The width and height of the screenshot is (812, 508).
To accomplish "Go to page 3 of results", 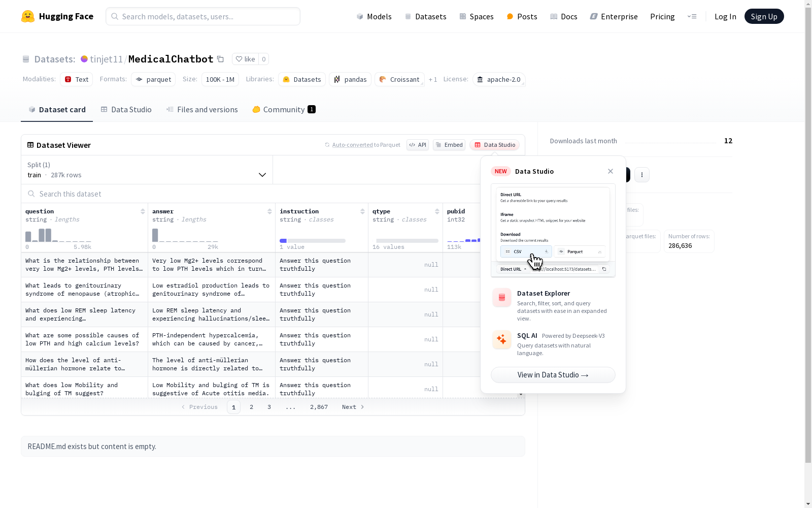I will (269, 407).
